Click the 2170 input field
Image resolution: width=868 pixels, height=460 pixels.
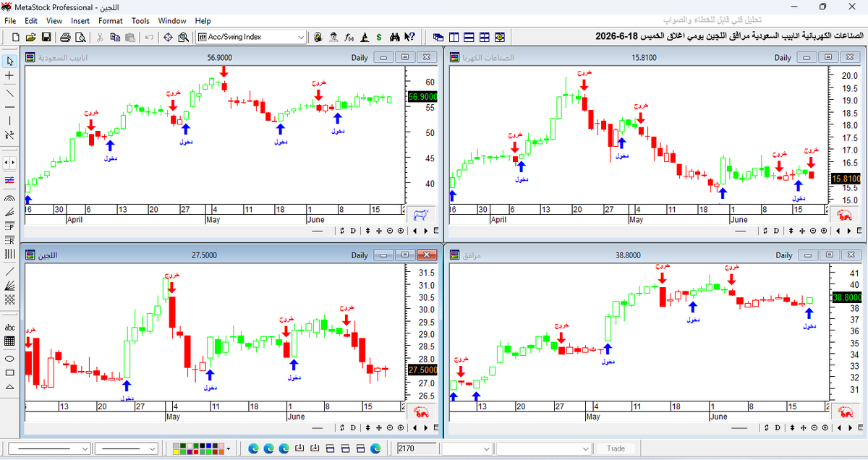click(417, 448)
